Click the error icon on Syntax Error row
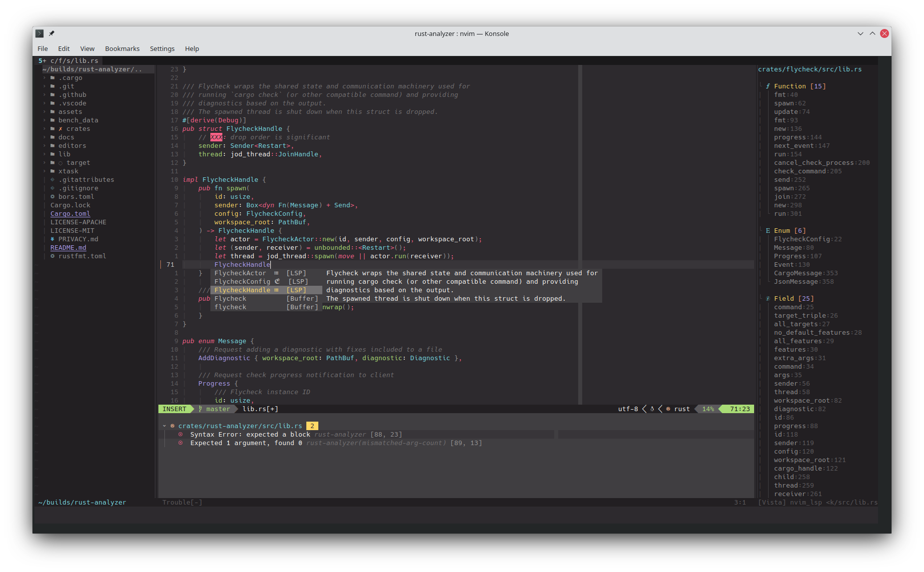 180,435
